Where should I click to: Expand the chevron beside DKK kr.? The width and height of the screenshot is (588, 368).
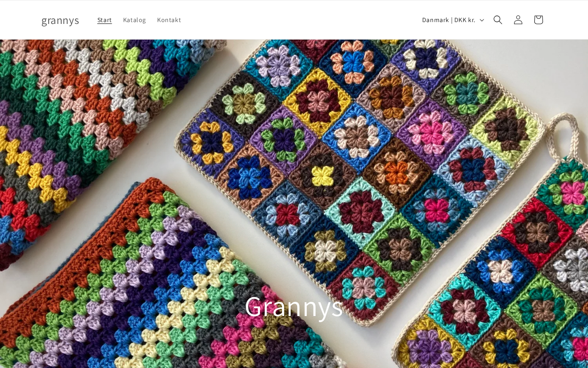(482, 20)
